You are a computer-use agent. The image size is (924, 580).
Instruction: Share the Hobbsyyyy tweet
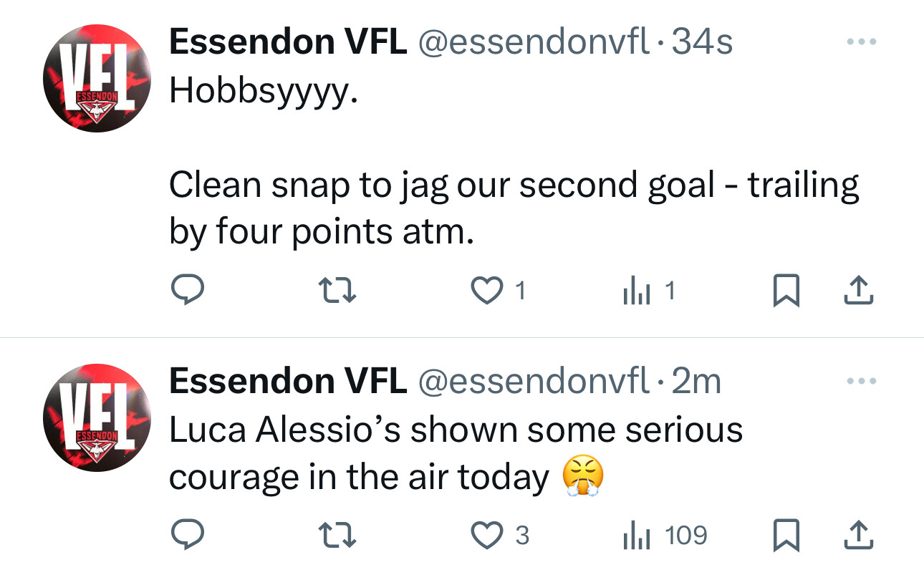click(859, 291)
